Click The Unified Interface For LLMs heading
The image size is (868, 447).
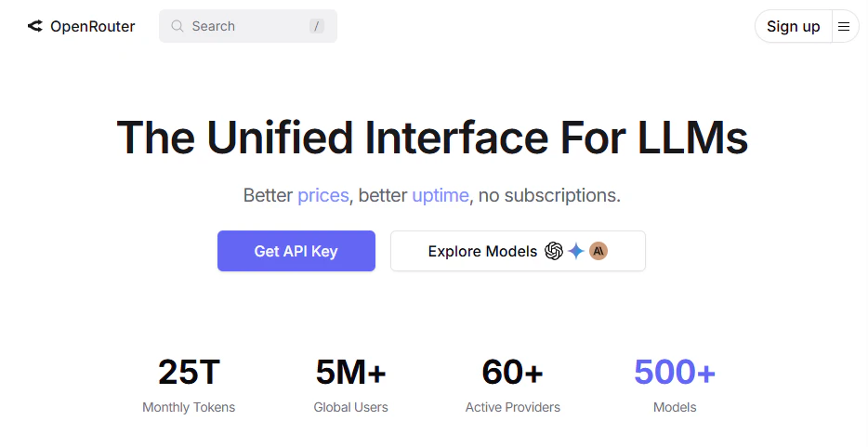(x=432, y=138)
